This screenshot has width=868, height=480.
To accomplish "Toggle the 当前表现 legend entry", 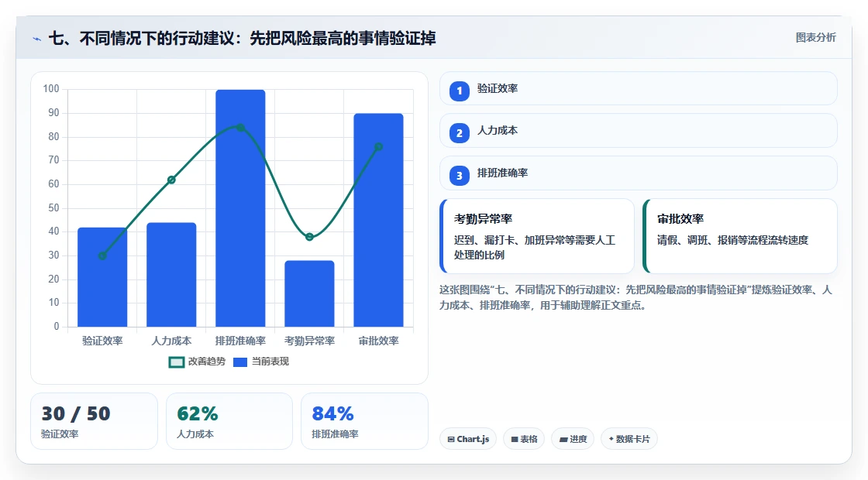I will pos(261,362).
